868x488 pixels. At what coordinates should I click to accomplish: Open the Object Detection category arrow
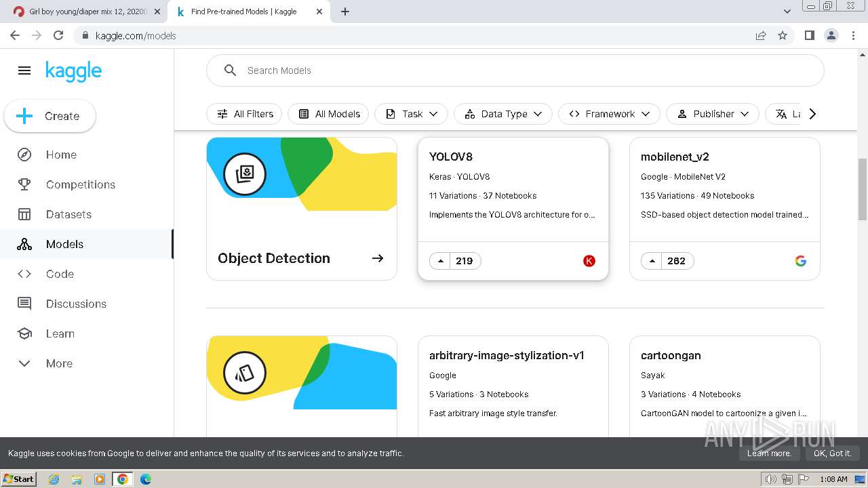(378, 258)
